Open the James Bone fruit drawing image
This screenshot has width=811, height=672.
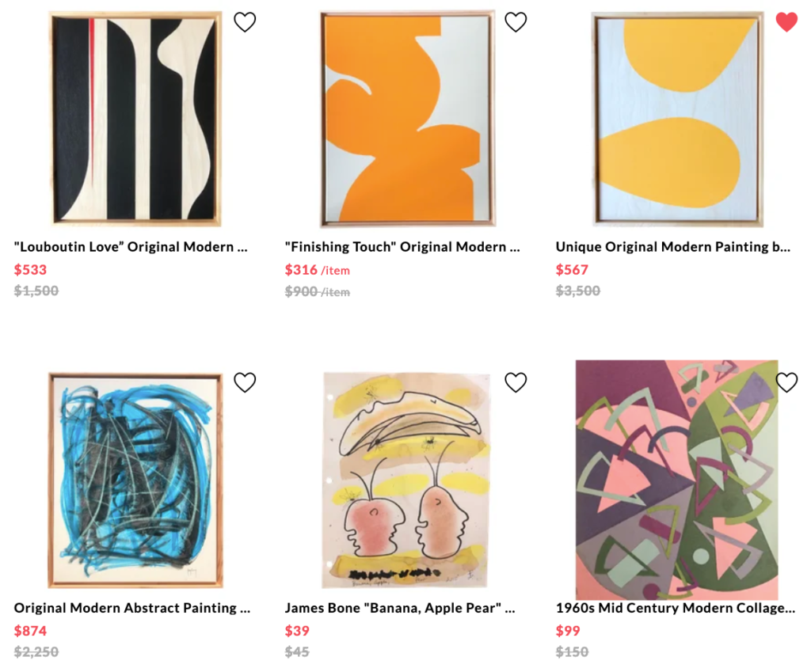click(406, 480)
